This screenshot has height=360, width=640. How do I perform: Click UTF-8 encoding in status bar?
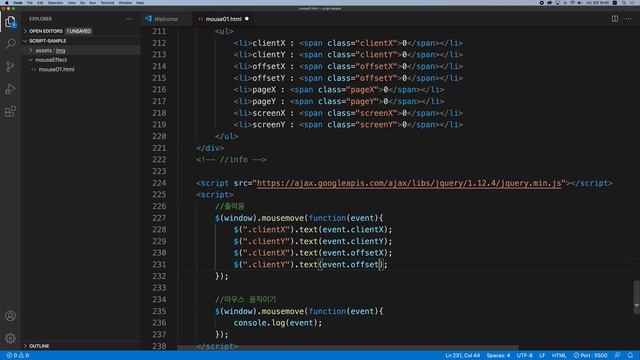[524, 355]
